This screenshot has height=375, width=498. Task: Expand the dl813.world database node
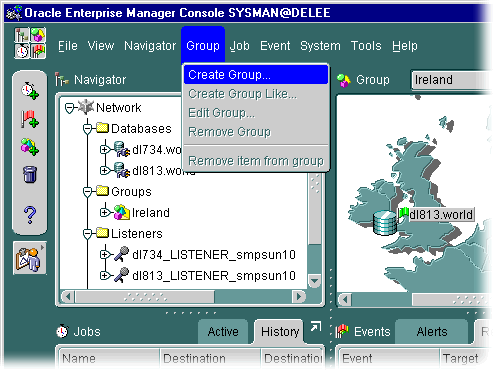(x=105, y=171)
